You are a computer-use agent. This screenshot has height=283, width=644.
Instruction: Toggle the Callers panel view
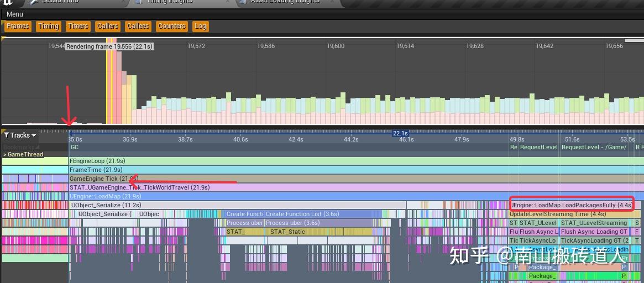tap(108, 27)
